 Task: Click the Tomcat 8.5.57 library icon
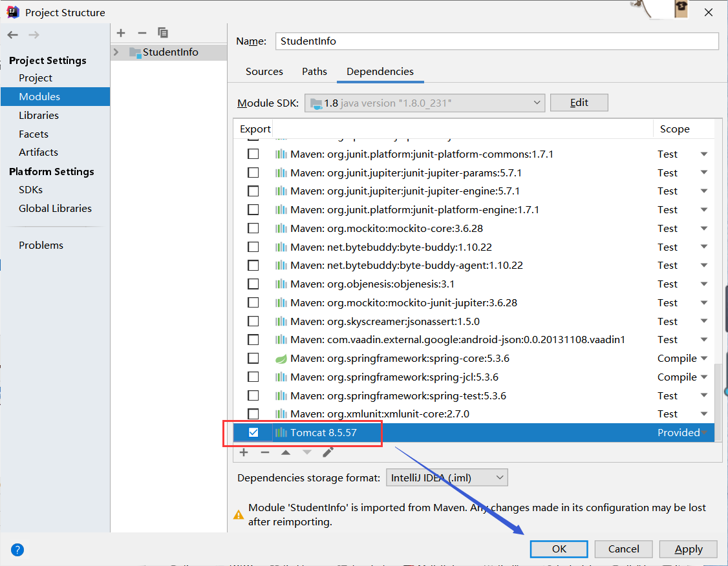tap(281, 433)
